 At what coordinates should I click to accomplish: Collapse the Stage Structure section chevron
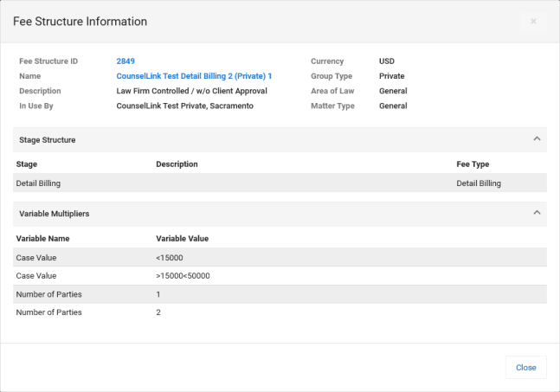[x=537, y=138]
